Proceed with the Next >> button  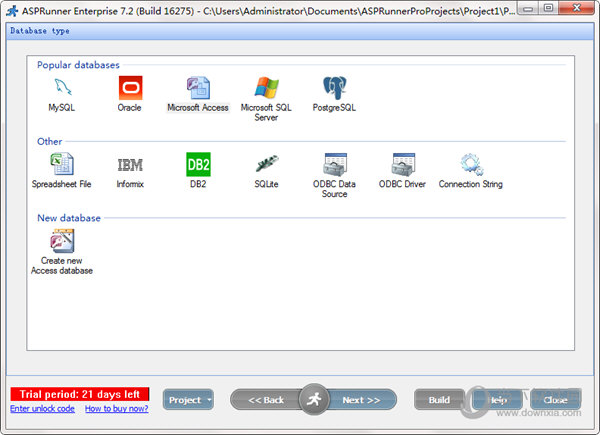pos(362,400)
